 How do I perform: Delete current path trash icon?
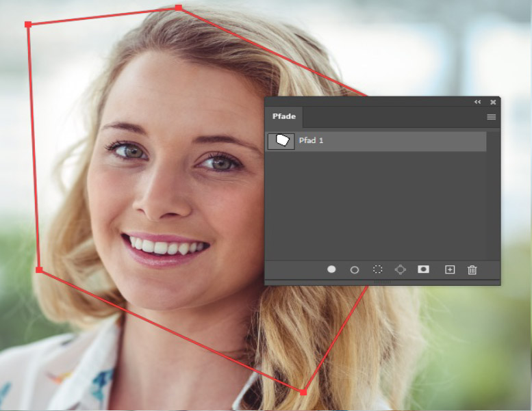tap(472, 269)
